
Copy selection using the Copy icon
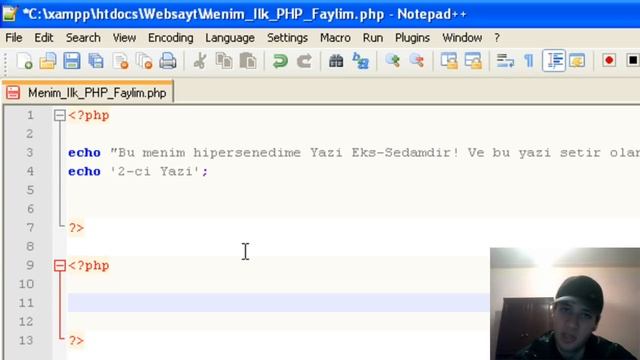224,61
